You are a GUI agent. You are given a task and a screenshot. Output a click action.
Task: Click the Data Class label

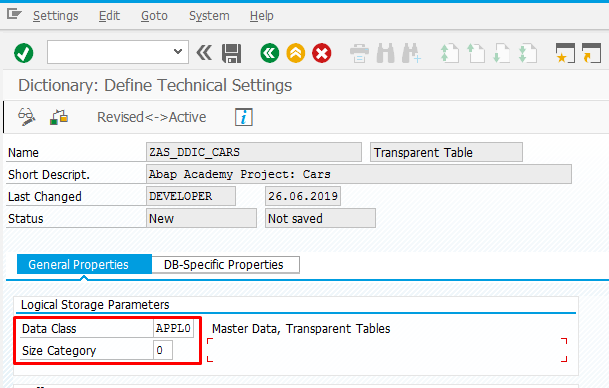(49, 329)
